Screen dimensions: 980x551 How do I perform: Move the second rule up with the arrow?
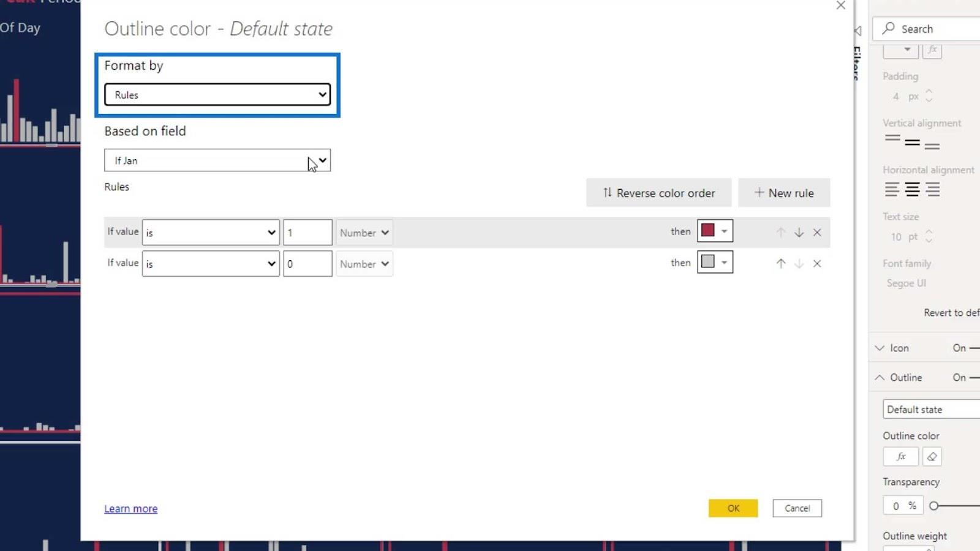(x=780, y=263)
